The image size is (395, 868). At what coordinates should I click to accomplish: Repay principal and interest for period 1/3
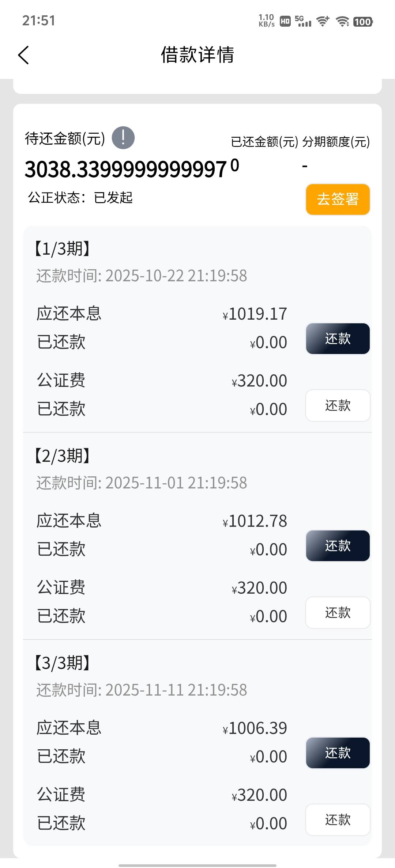point(338,339)
